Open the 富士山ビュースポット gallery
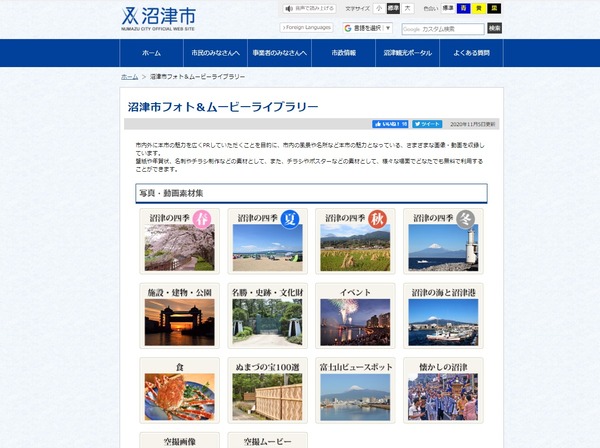This screenshot has width=600, height=448. (x=355, y=390)
